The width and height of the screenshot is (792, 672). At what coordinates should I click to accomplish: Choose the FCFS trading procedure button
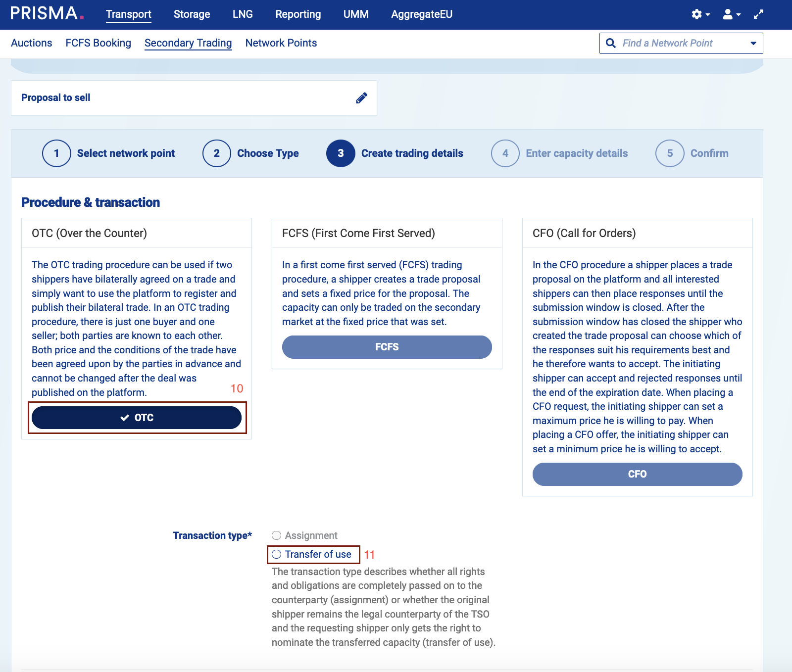(387, 347)
